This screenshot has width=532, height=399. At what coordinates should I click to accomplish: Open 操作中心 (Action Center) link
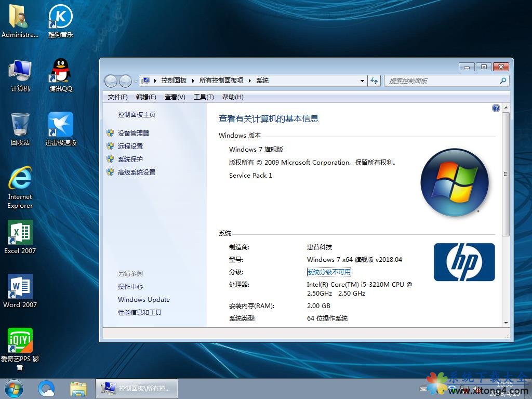pos(130,287)
